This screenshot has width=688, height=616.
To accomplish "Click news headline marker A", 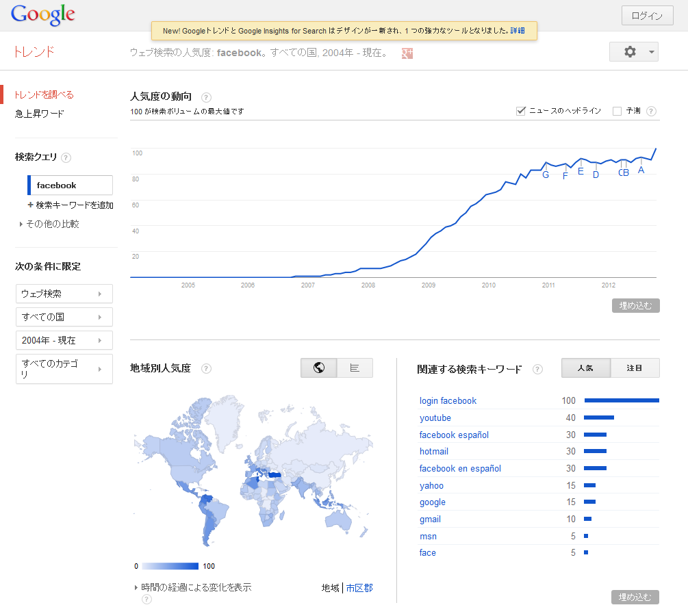I will pyautogui.click(x=641, y=170).
